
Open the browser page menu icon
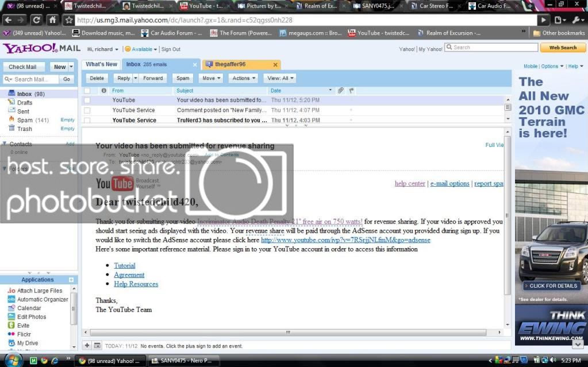[559, 20]
